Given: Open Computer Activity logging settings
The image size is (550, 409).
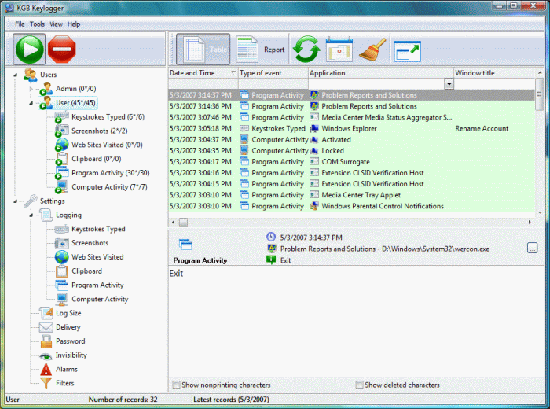Looking at the screenshot, I should (x=100, y=299).
